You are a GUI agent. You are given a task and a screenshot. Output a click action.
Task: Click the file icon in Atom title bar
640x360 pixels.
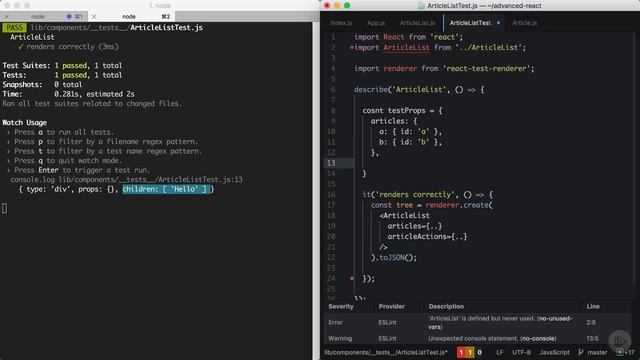(x=421, y=6)
